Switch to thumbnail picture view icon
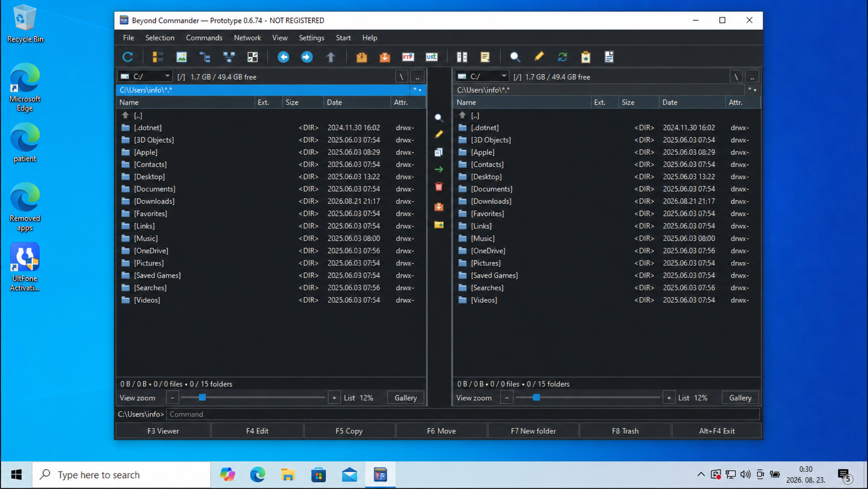 tap(181, 57)
